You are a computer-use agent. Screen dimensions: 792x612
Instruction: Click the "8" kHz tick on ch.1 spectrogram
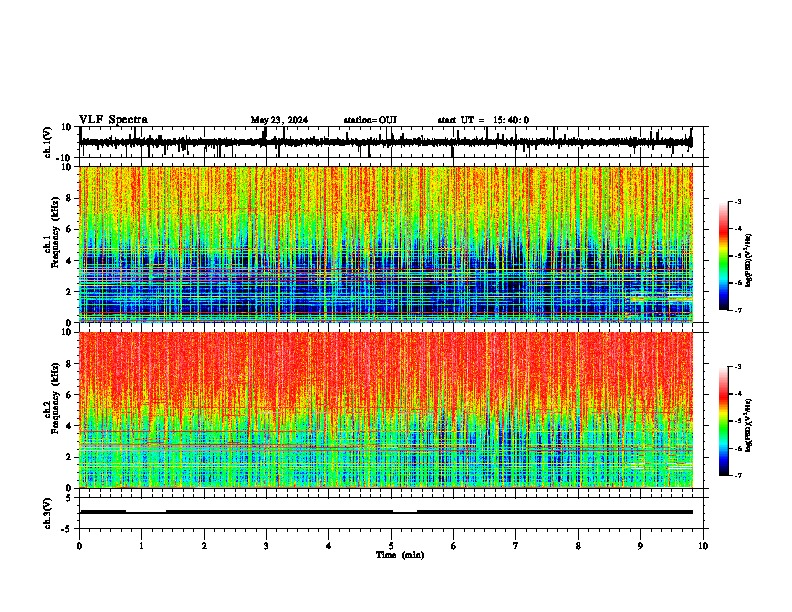[x=69, y=198]
